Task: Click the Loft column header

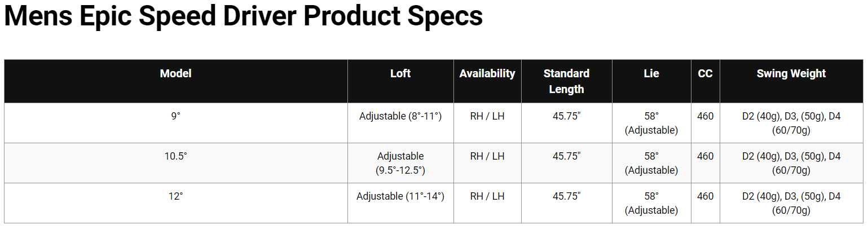Action: pos(400,74)
